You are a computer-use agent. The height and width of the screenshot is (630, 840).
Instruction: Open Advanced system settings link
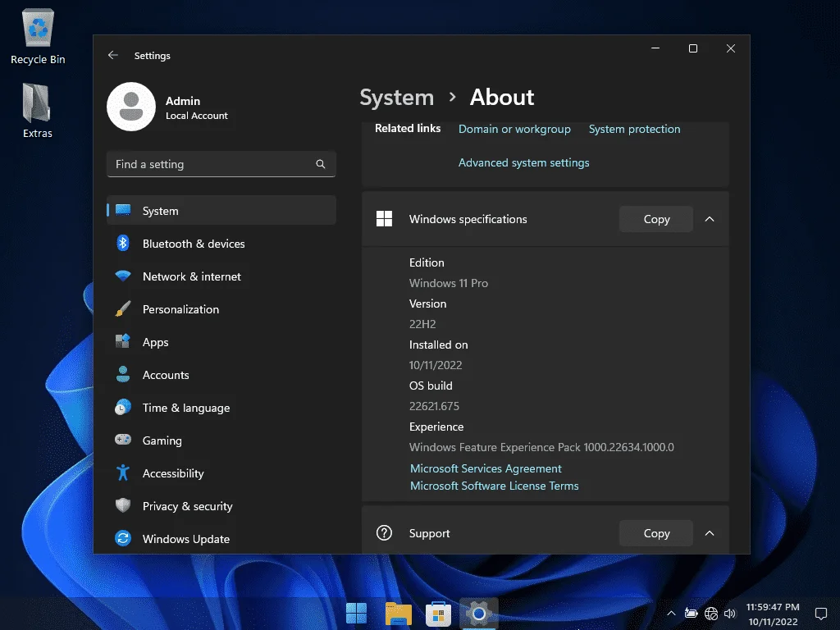523,163
